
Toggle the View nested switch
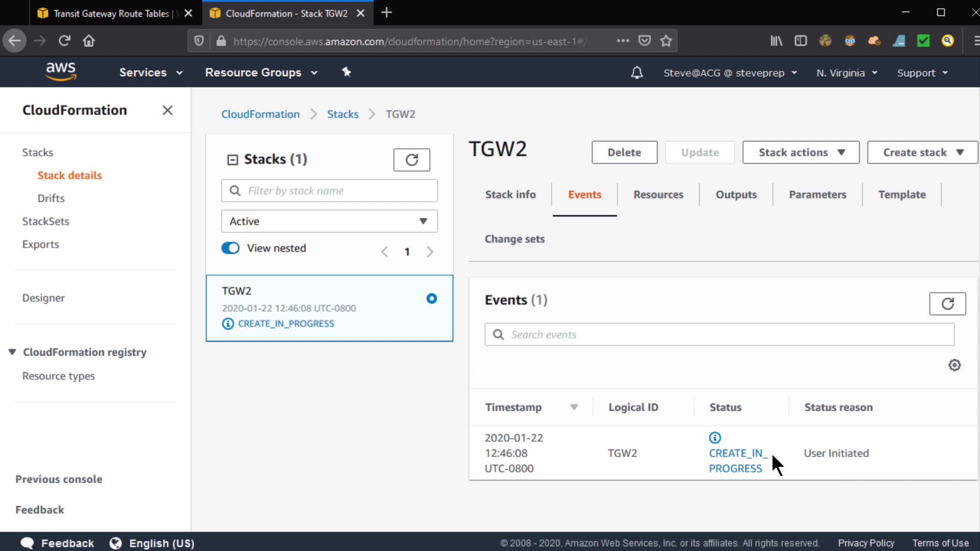(x=230, y=248)
